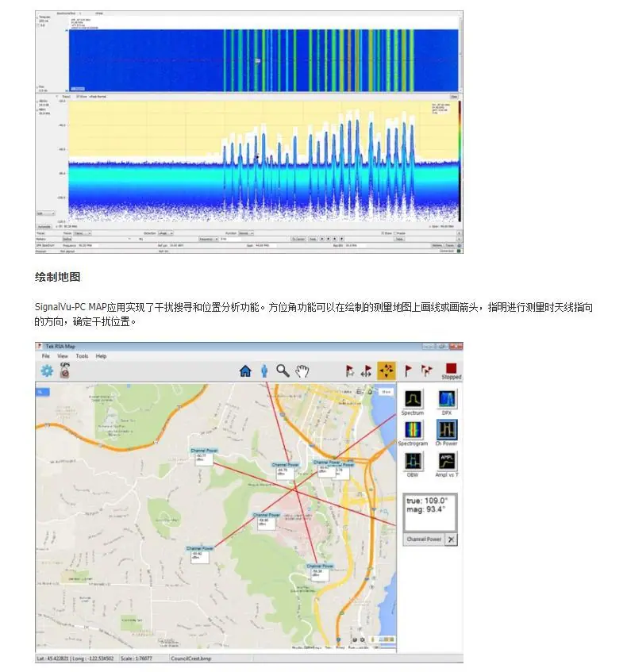Open the File menu
Image resolution: width=627 pixels, height=672 pixels.
point(45,356)
